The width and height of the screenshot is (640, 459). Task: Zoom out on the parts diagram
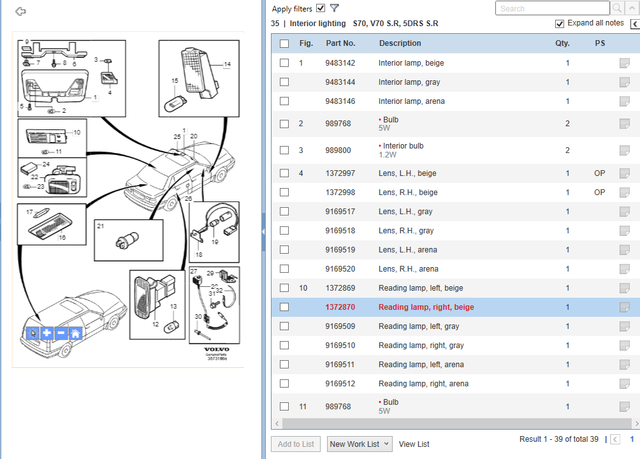click(x=61, y=333)
